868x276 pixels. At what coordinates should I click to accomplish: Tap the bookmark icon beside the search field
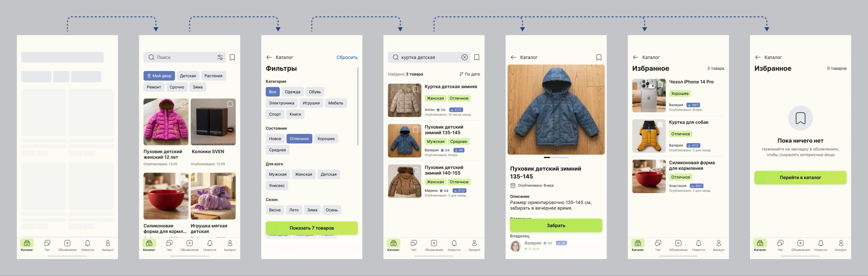point(233,57)
